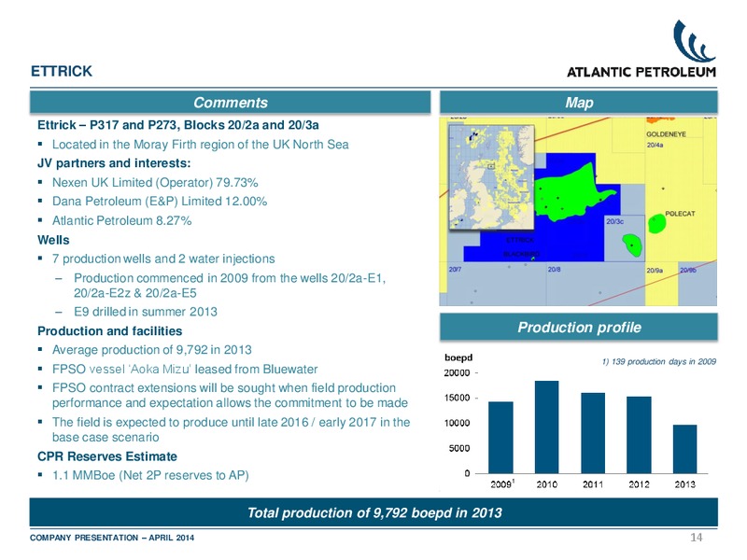Click 'Total production of 9,792 boepd' banner
Image resolution: width=747 pixels, height=560 pixels.
(x=374, y=512)
